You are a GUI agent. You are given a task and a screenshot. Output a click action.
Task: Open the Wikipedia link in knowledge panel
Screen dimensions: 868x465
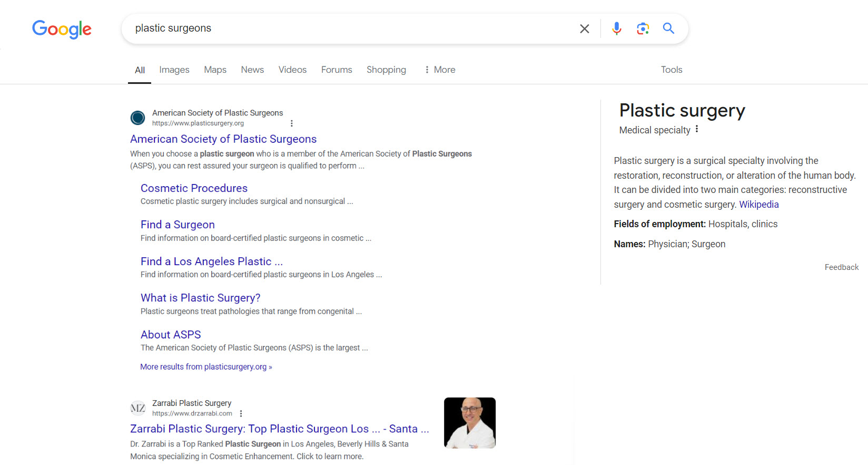[759, 205]
